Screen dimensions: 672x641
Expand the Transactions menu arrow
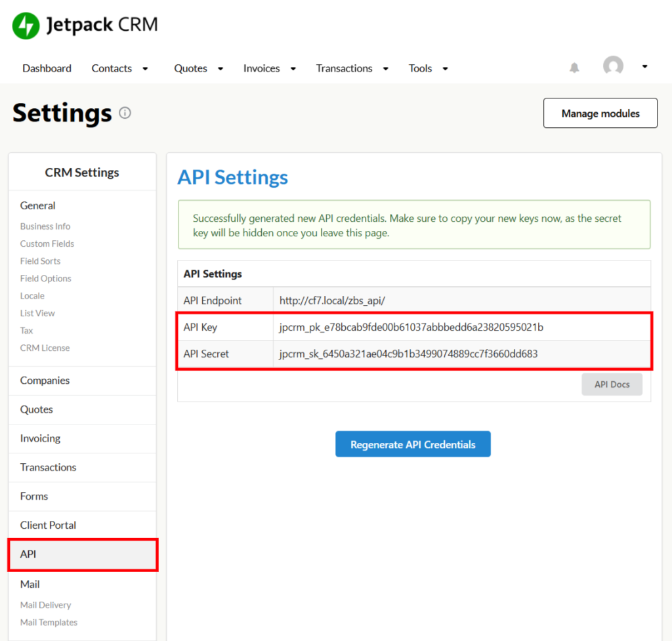point(386,68)
